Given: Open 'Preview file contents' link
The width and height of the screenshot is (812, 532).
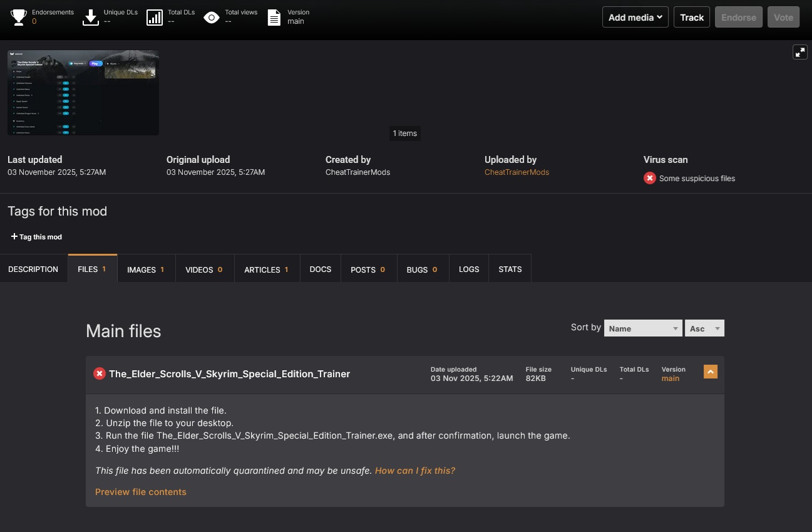Looking at the screenshot, I should point(141,492).
